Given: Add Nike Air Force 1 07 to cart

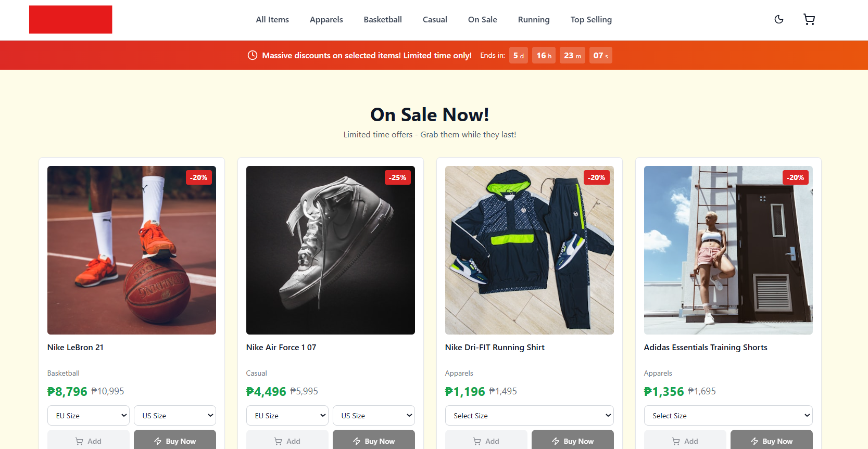Looking at the screenshot, I should (x=287, y=440).
